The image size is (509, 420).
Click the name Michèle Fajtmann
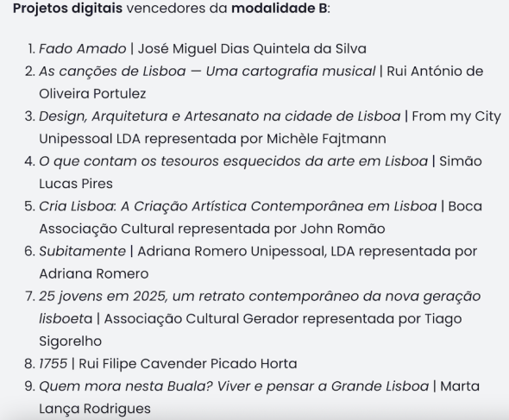(x=327, y=139)
